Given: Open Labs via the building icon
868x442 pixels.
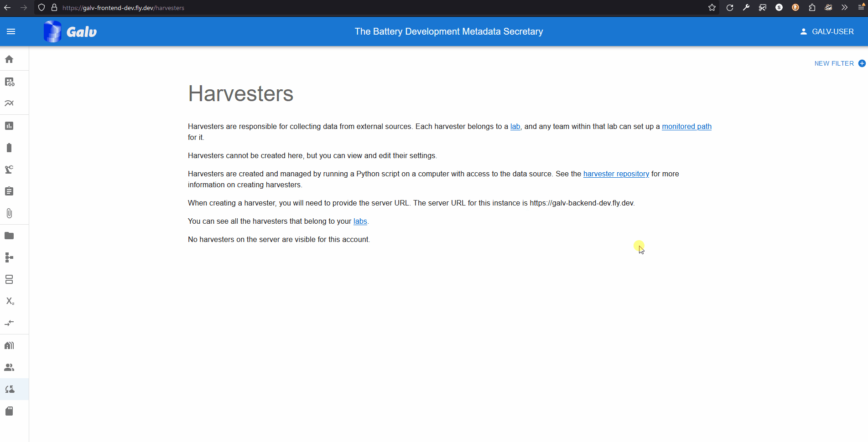Looking at the screenshot, I should point(9,345).
